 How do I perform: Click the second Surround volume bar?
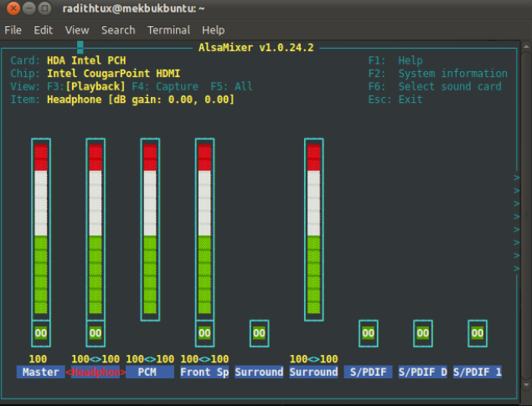[x=314, y=229]
